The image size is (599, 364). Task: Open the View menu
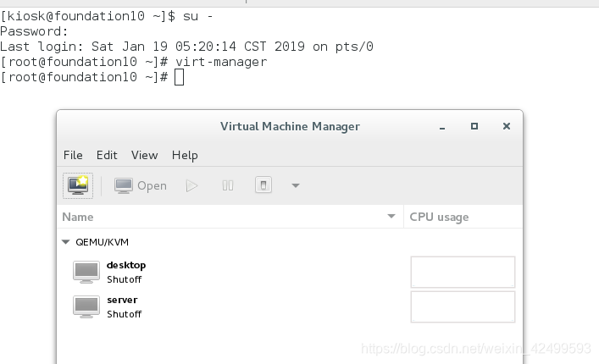click(x=144, y=155)
